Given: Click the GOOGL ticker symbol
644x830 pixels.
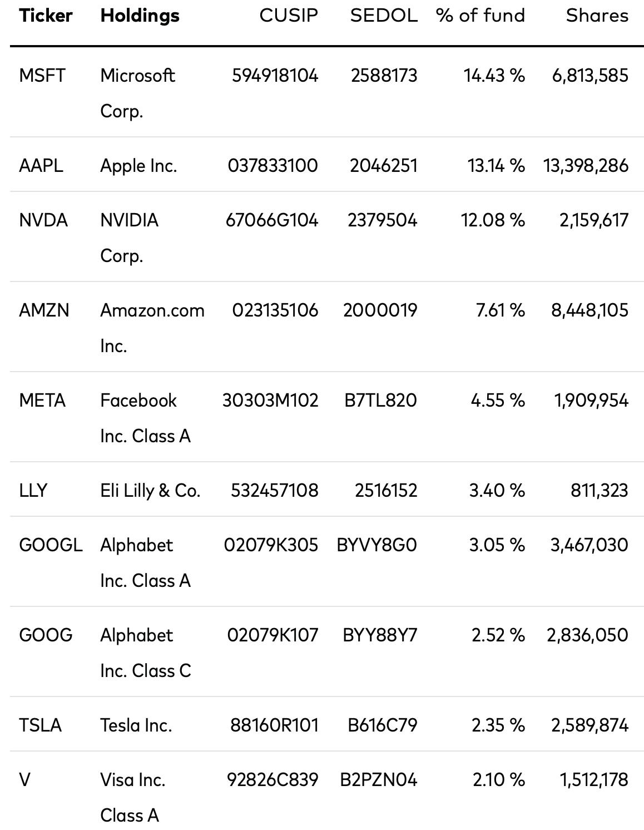Looking at the screenshot, I should coord(51,545).
